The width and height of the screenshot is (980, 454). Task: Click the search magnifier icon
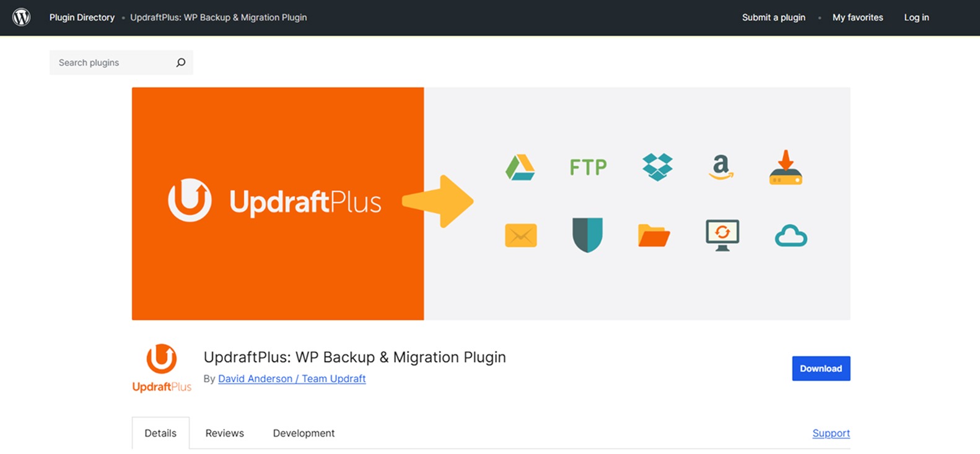click(180, 63)
